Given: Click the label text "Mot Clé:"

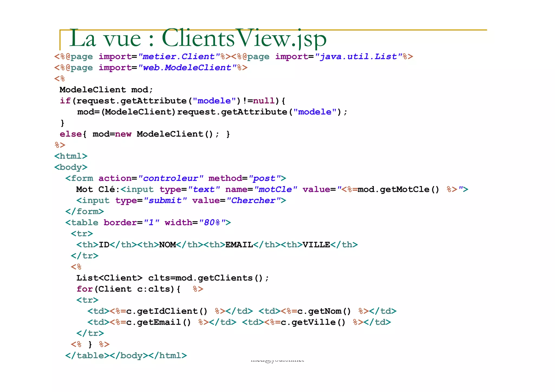Looking at the screenshot, I should pyautogui.click(x=98, y=189).
